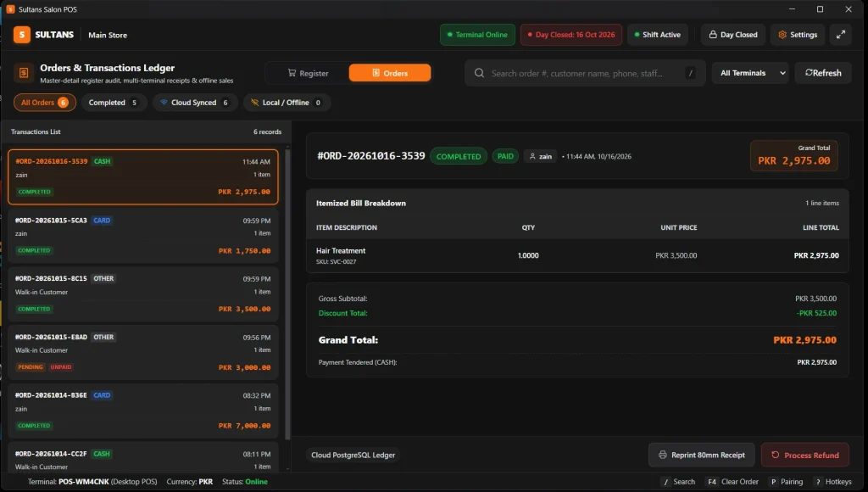This screenshot has height=492, width=868.
Task: Click the user icon beside zain
Action: pyautogui.click(x=532, y=156)
